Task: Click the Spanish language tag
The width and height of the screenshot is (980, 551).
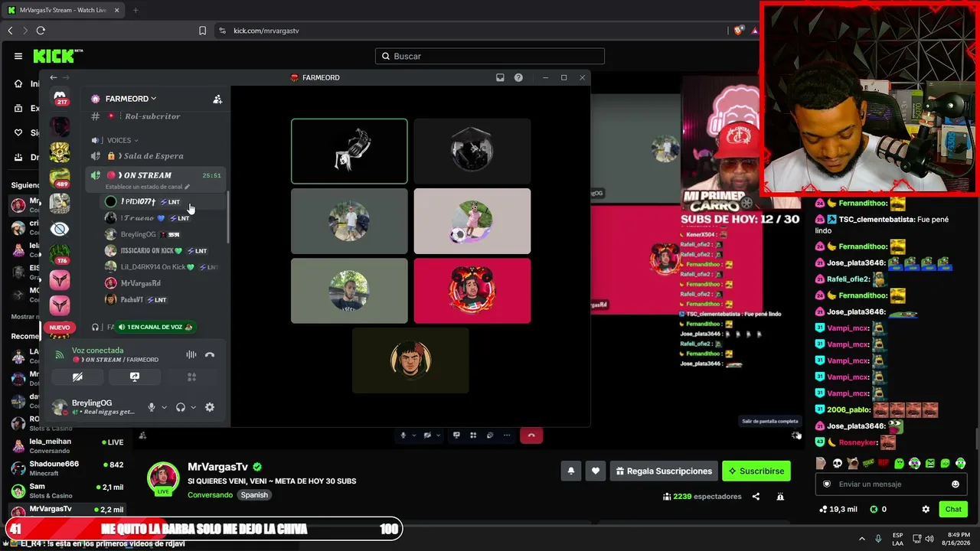Action: point(254,495)
